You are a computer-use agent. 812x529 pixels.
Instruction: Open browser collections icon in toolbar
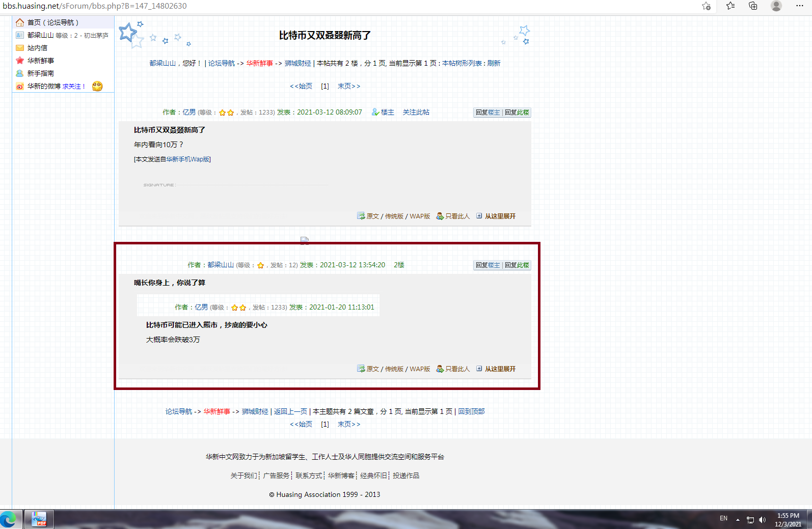[x=753, y=6]
